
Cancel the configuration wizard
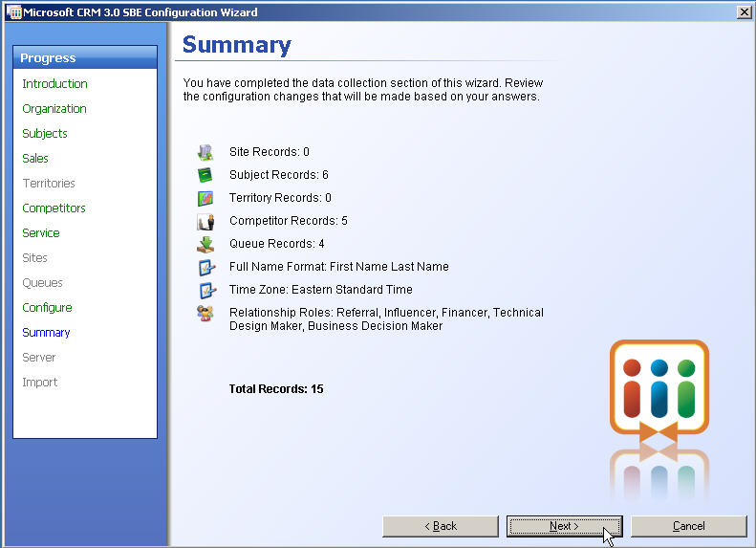[x=689, y=526]
